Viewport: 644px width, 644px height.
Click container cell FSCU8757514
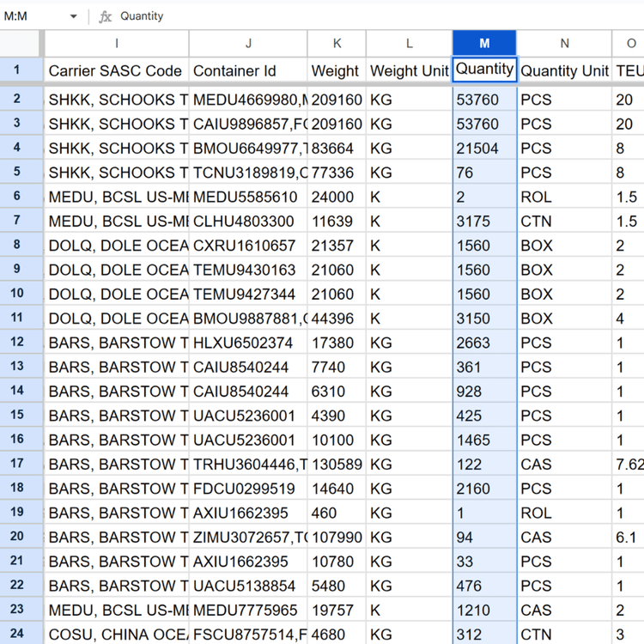coord(248,634)
